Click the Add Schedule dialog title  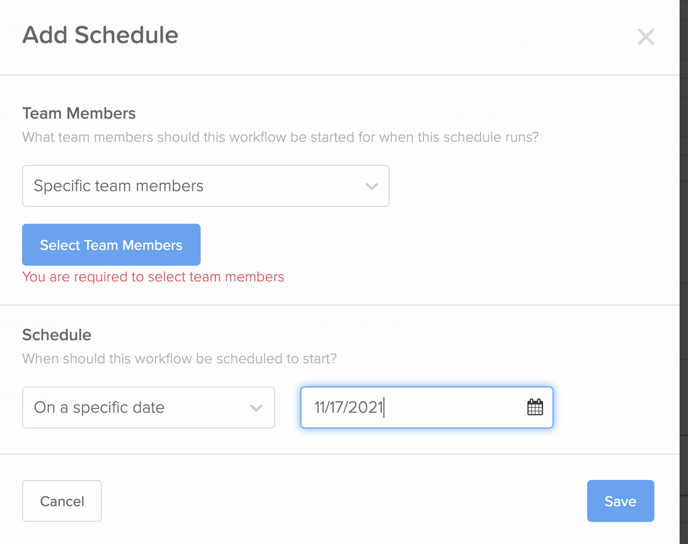click(100, 35)
